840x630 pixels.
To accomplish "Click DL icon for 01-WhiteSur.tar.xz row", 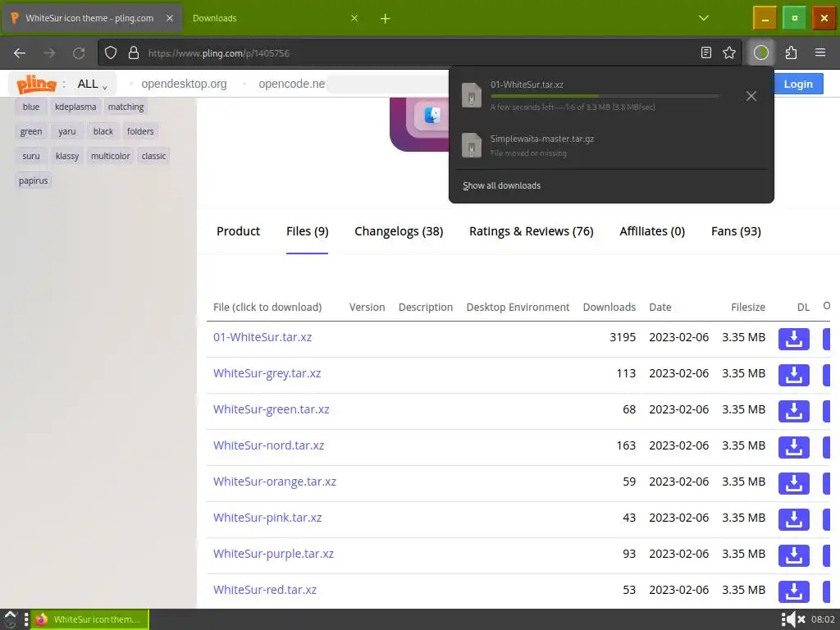I will point(793,339).
